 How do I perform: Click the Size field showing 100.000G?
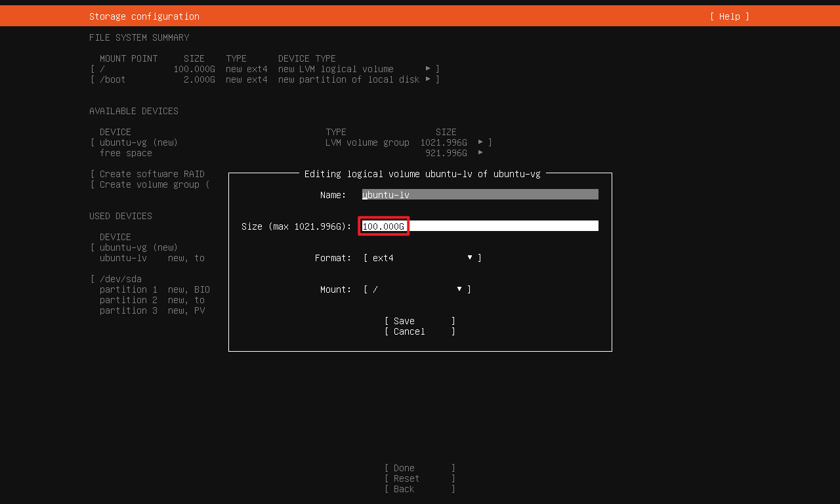click(x=480, y=226)
